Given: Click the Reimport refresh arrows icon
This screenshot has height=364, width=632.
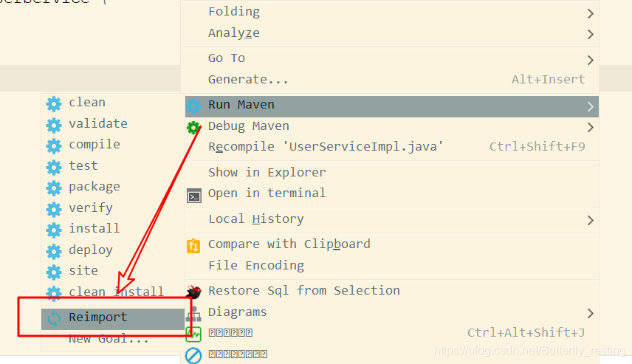Looking at the screenshot, I should pyautogui.click(x=54, y=318).
